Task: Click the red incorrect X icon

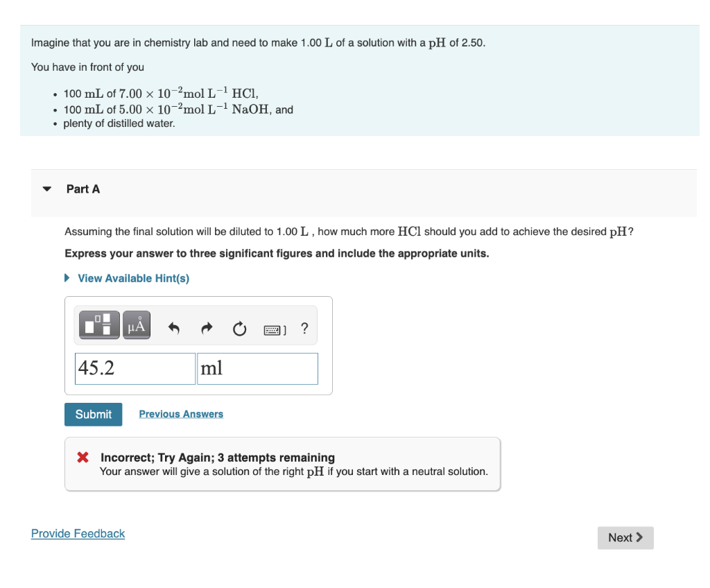Action: click(x=81, y=457)
